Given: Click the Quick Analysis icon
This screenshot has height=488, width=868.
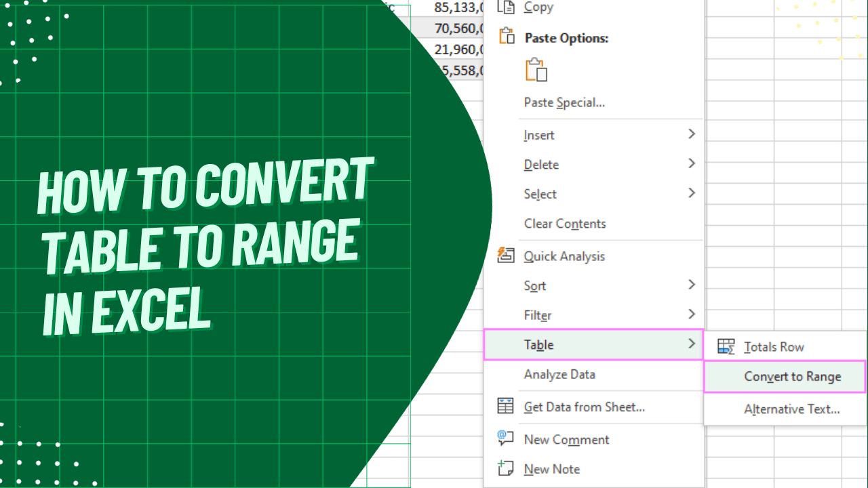Looking at the screenshot, I should point(506,256).
